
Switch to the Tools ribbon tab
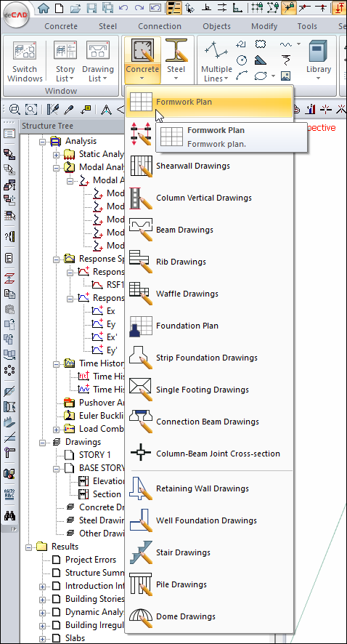(307, 26)
